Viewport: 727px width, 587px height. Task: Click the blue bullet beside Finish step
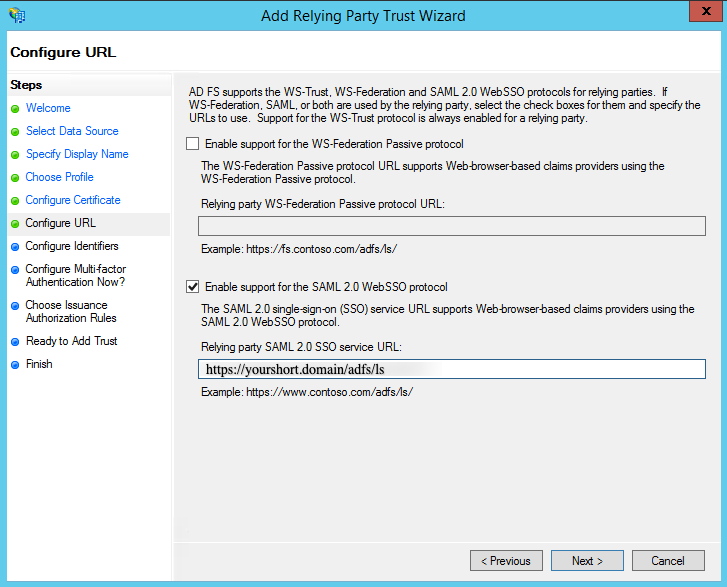point(15,365)
